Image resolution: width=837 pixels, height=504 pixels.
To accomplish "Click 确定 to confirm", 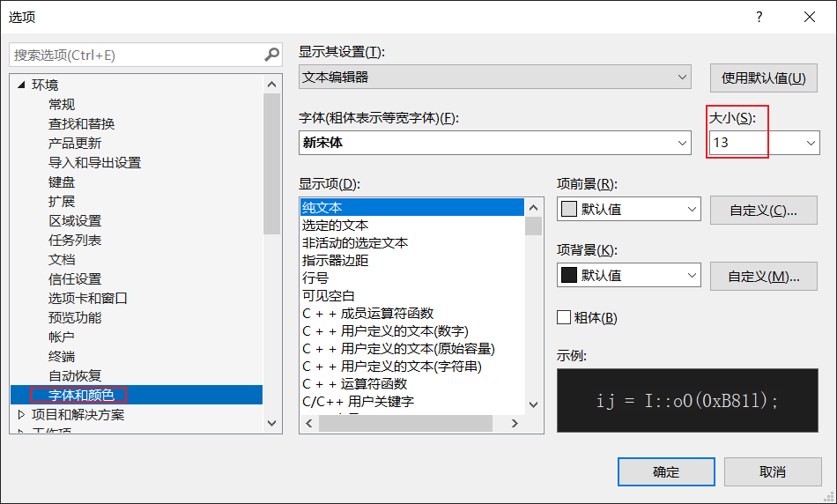I will coord(666,472).
